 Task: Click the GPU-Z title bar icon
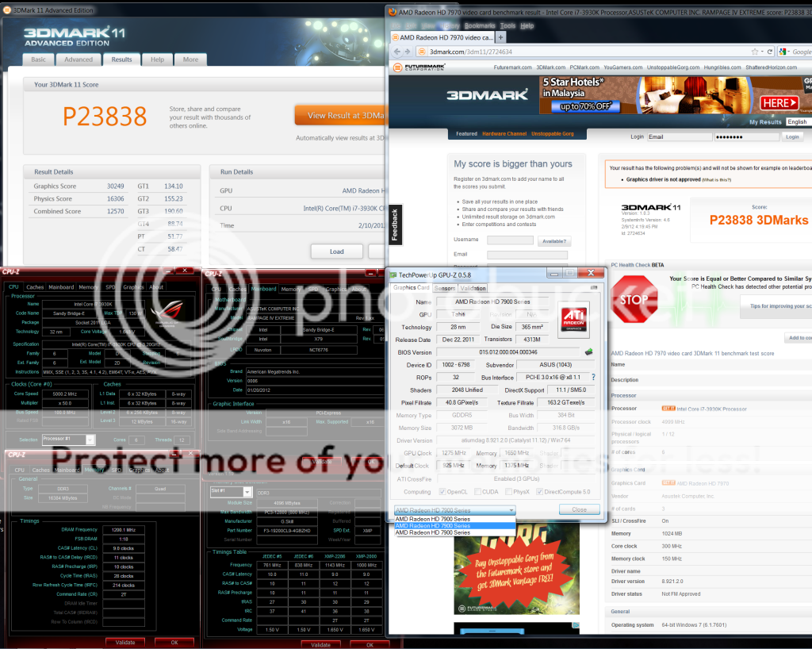[393, 275]
